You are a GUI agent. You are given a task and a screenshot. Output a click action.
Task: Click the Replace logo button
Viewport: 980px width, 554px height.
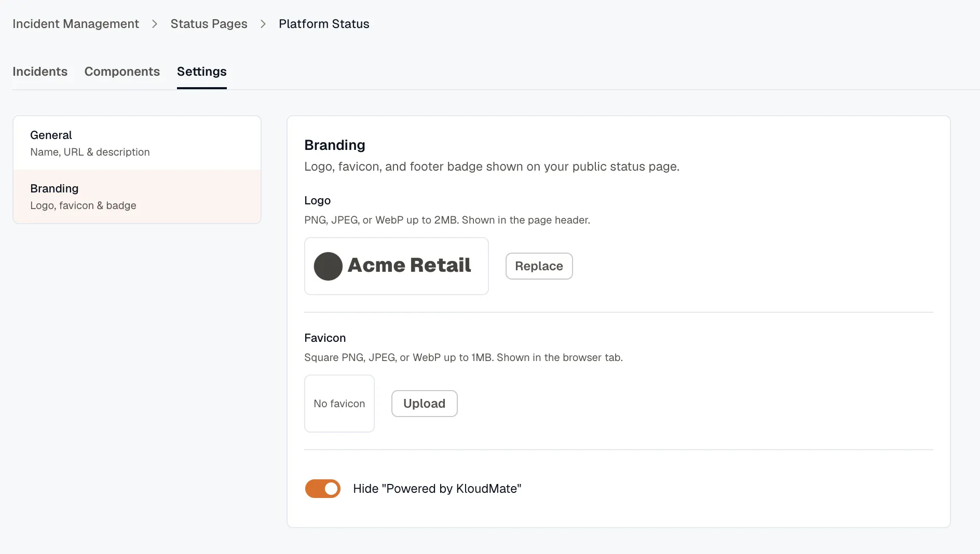(x=539, y=266)
